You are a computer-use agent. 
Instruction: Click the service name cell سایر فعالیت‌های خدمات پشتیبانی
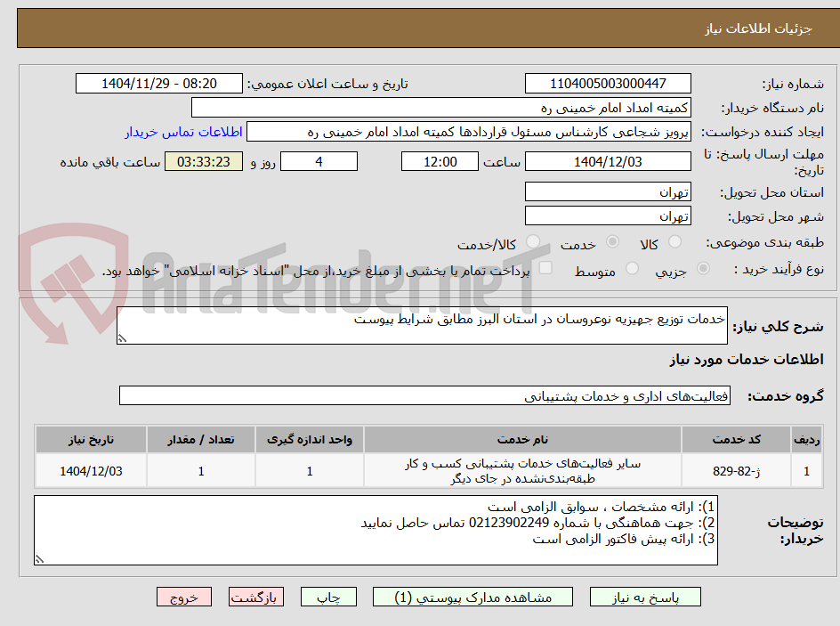(522, 470)
